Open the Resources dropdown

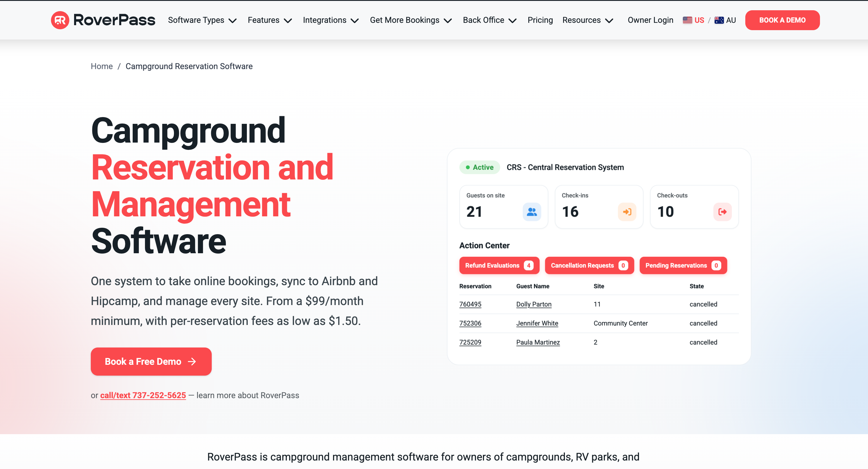(588, 20)
